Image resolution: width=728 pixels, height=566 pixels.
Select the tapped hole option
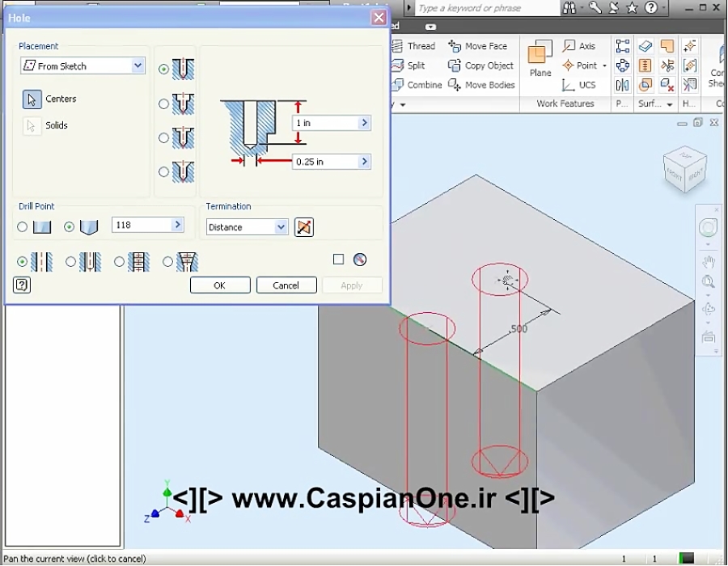tap(120, 260)
